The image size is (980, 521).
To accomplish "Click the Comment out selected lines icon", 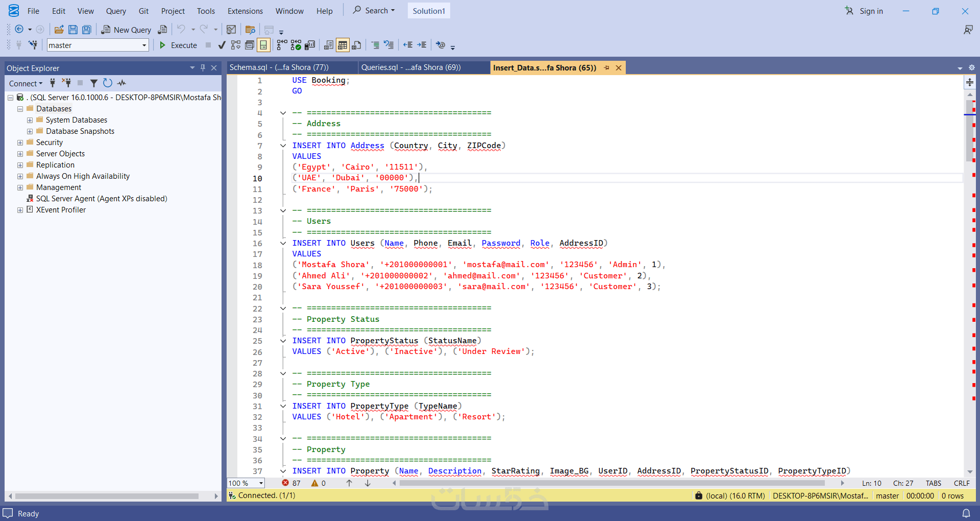I will [375, 45].
